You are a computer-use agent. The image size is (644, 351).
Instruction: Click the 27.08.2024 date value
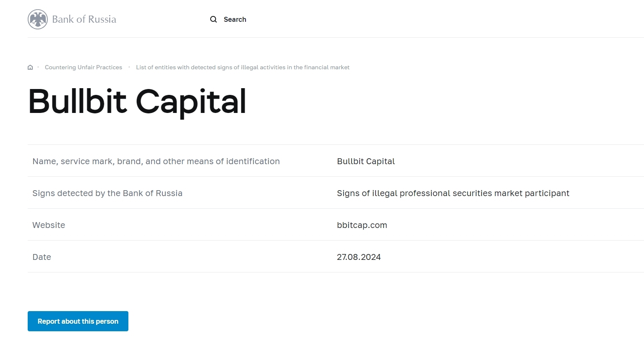[359, 257]
